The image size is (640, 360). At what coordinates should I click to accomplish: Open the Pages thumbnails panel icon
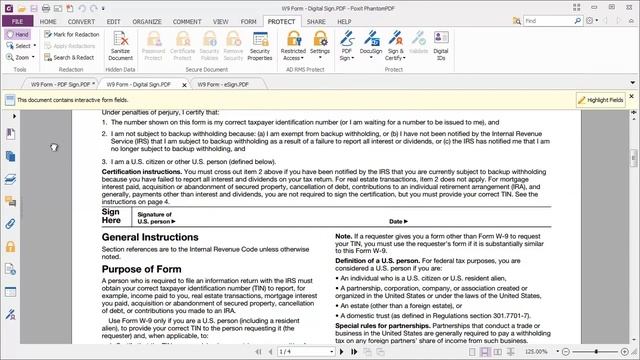point(11,156)
